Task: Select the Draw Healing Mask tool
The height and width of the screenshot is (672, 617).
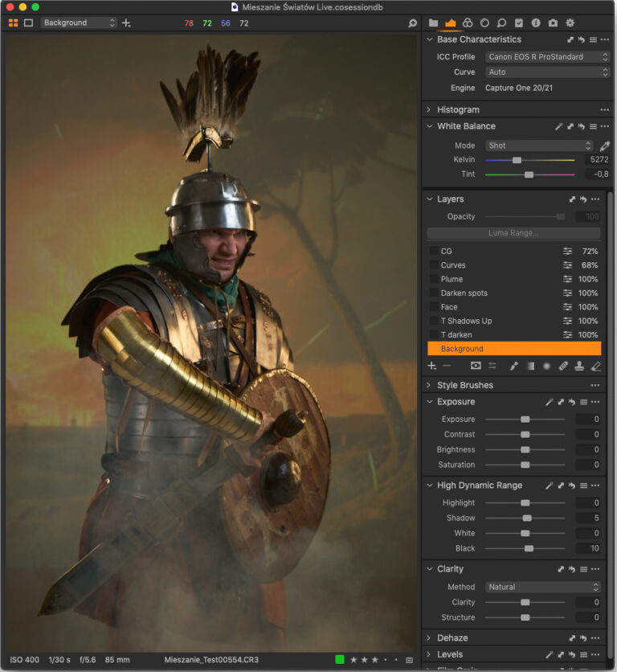Action: (x=563, y=366)
